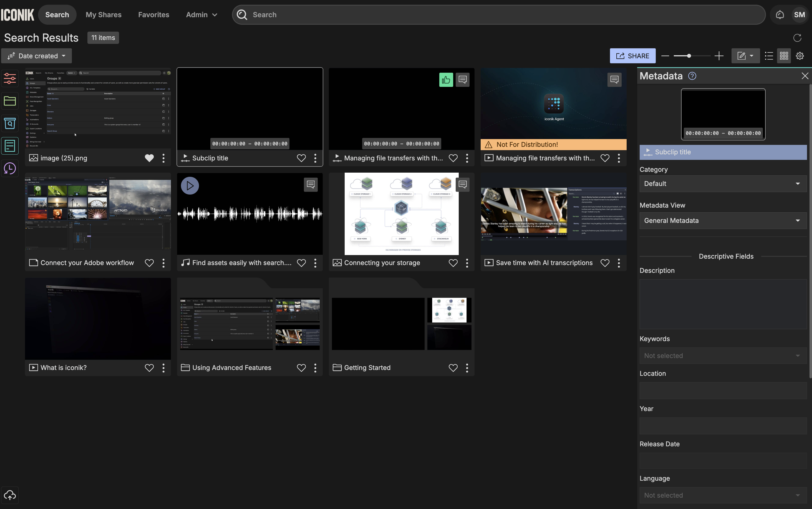Go to My Shares tab
This screenshot has width=812, height=509.
pyautogui.click(x=103, y=15)
